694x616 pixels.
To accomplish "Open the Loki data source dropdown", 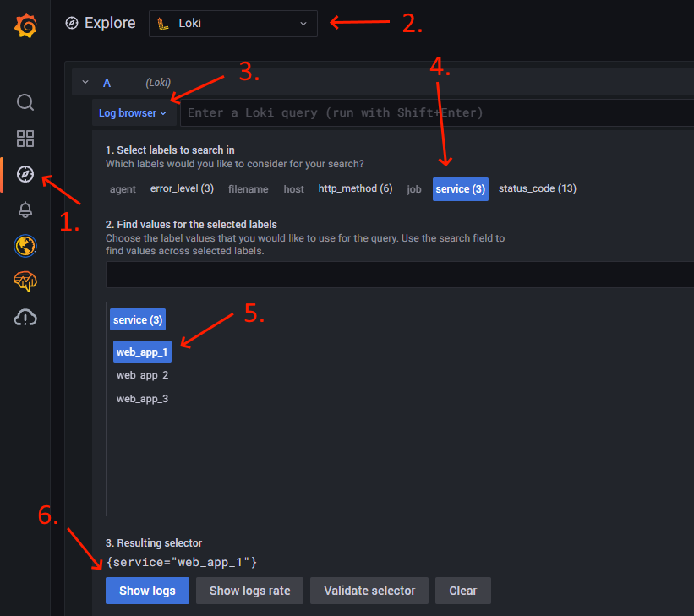I will click(x=233, y=24).
